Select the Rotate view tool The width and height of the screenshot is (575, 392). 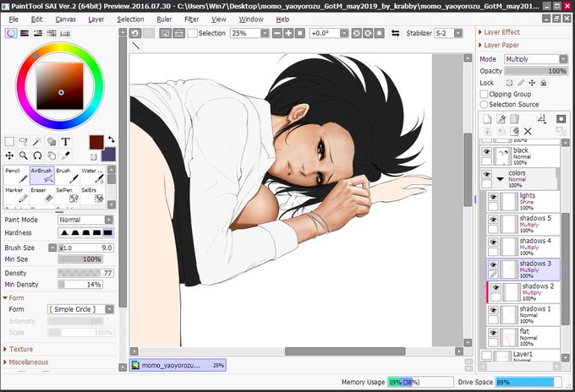pyautogui.click(x=37, y=155)
